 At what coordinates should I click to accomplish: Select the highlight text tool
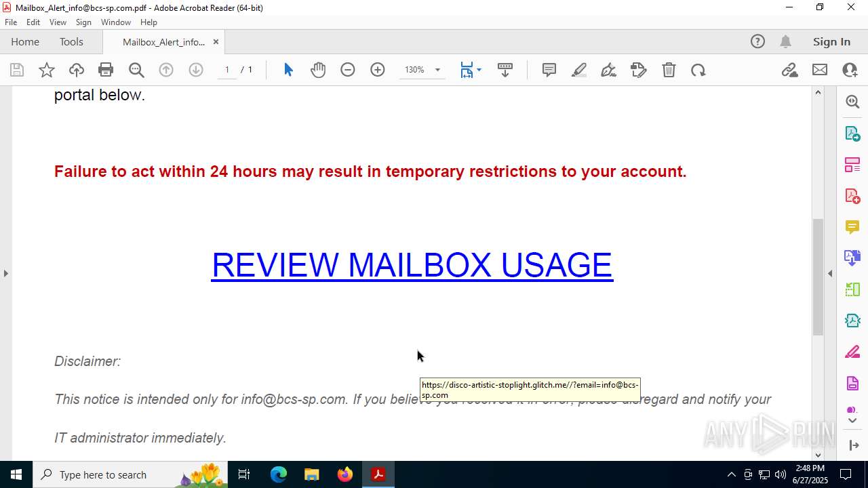pos(579,70)
